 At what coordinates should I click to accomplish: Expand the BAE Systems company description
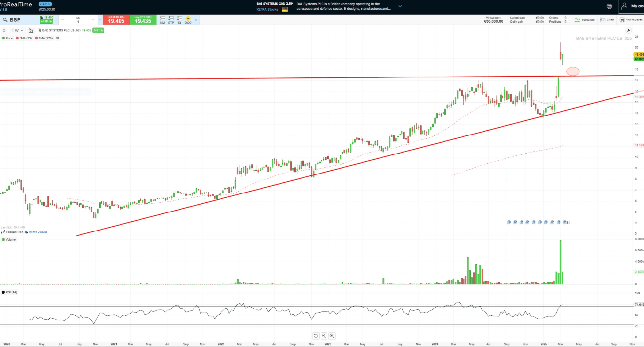400,6
